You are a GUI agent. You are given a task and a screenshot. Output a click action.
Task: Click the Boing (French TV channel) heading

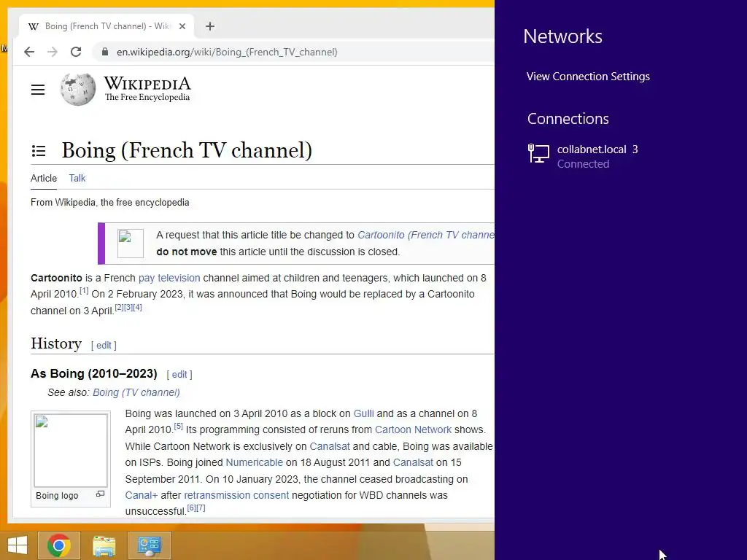[187, 150]
